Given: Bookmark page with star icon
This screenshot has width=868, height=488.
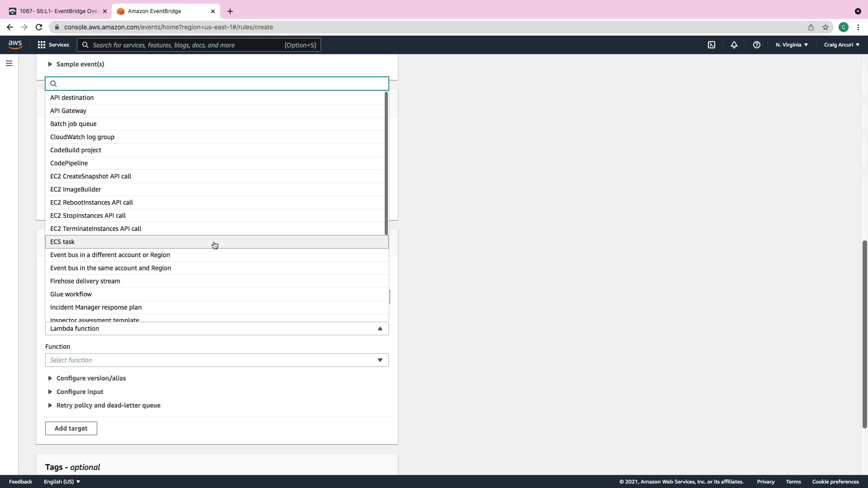Looking at the screenshot, I should coord(826,27).
